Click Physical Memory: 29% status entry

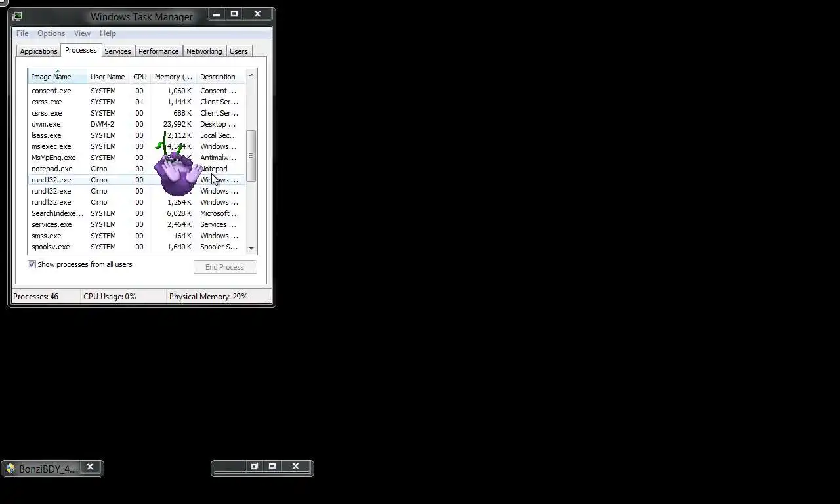[208, 297]
